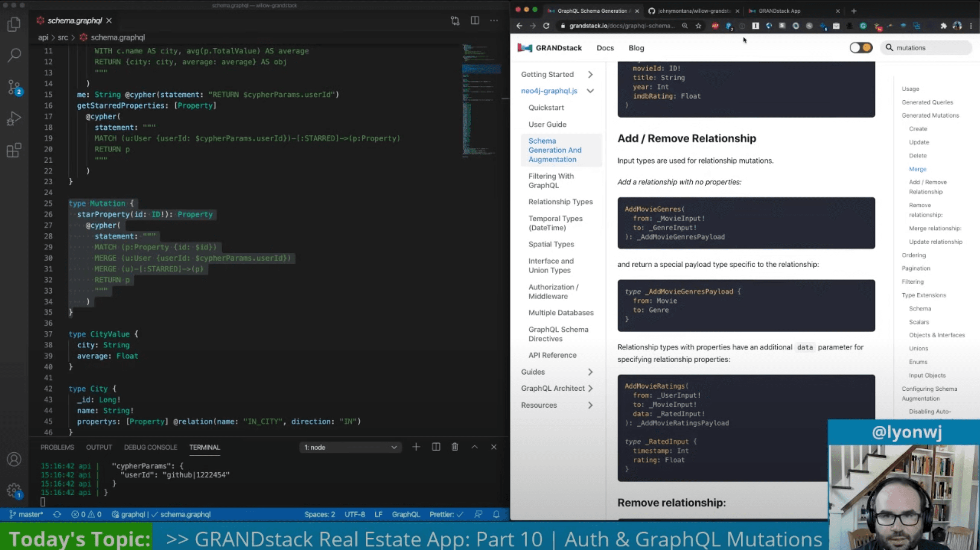Open the Relationship Types docs page

click(560, 202)
